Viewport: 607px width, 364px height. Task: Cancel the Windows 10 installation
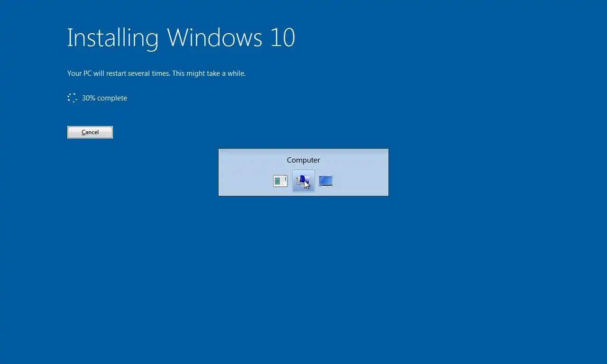pyautogui.click(x=90, y=132)
